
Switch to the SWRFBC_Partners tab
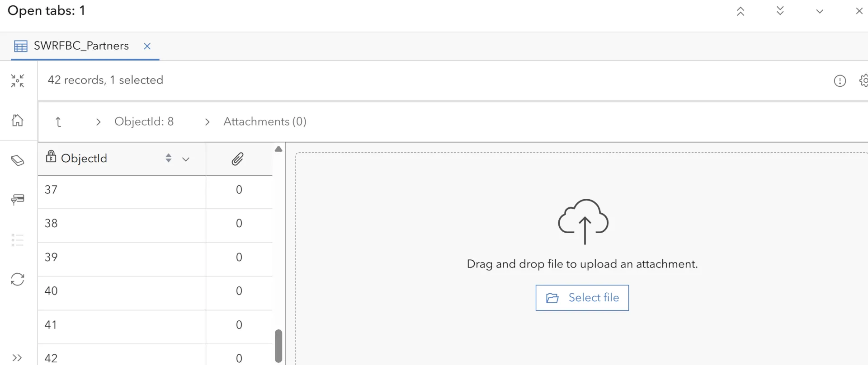coord(81,46)
